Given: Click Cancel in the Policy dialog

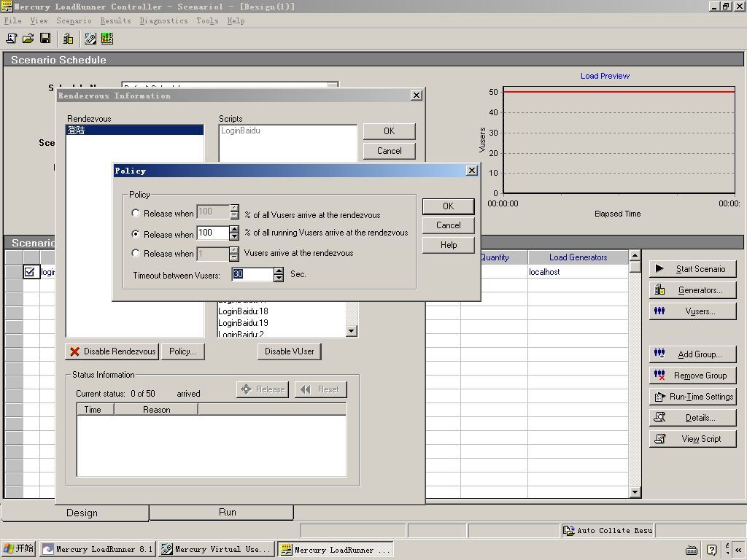Looking at the screenshot, I should point(449,225).
